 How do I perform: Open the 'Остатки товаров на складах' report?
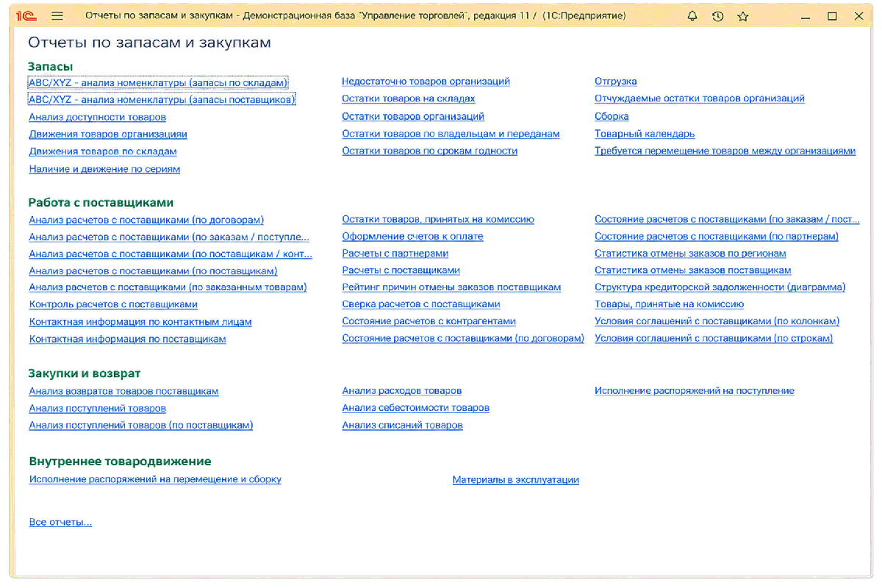click(409, 98)
